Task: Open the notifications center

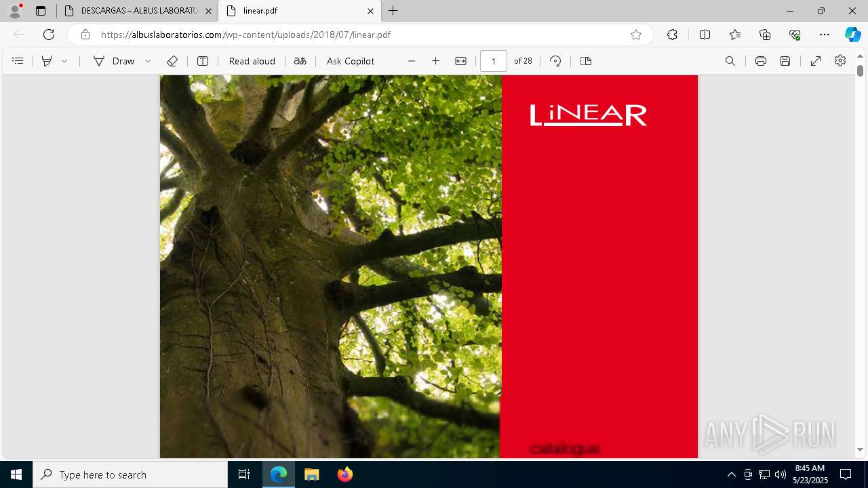Action: tap(846, 474)
